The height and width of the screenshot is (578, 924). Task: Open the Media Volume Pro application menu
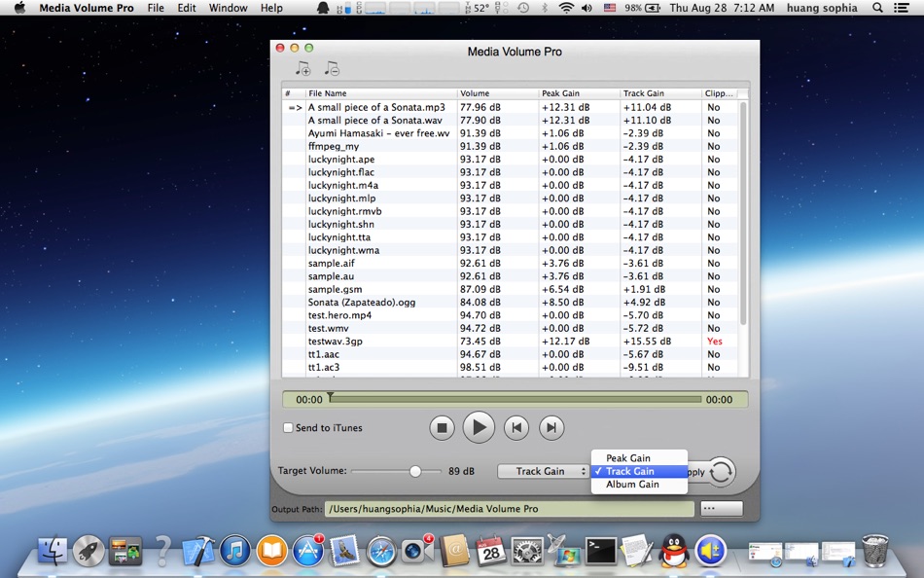pyautogui.click(x=87, y=8)
